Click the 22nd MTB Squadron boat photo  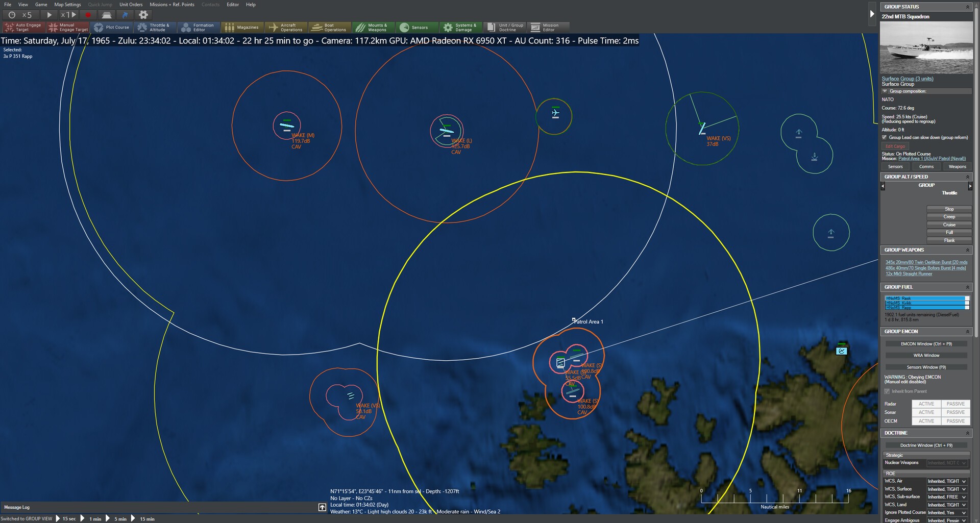926,47
